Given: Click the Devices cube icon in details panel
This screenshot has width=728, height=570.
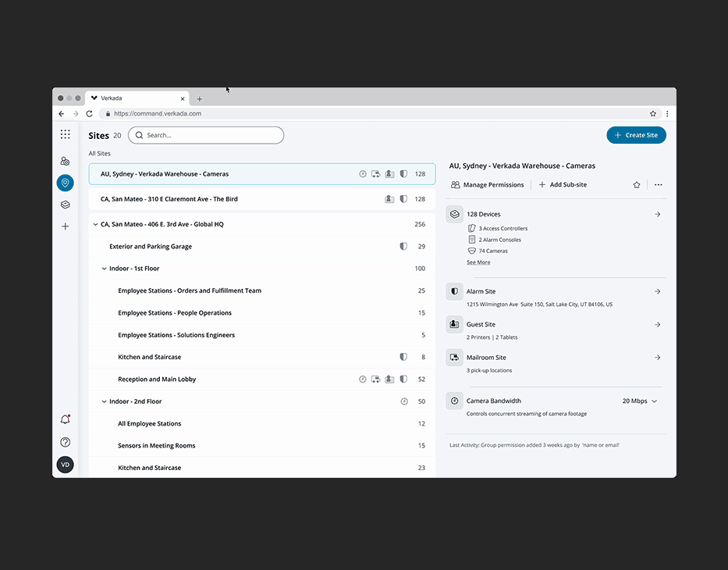Looking at the screenshot, I should tap(455, 214).
